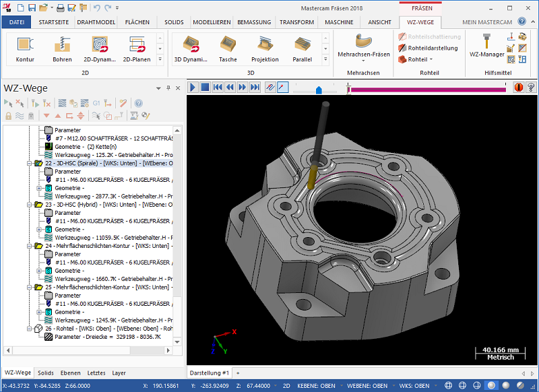Adjust the backplot speed slider handle
The image size is (539, 392).
click(x=319, y=90)
